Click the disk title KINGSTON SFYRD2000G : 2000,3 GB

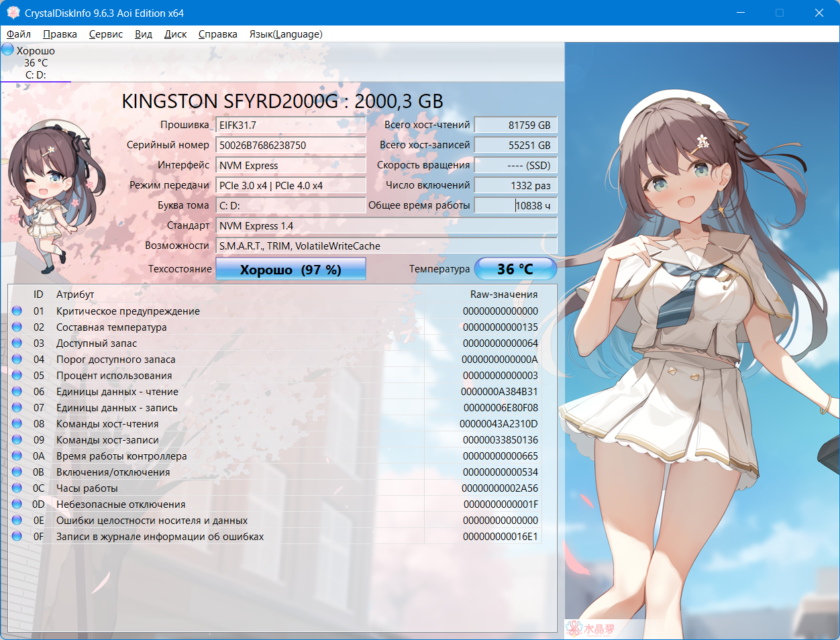[282, 101]
